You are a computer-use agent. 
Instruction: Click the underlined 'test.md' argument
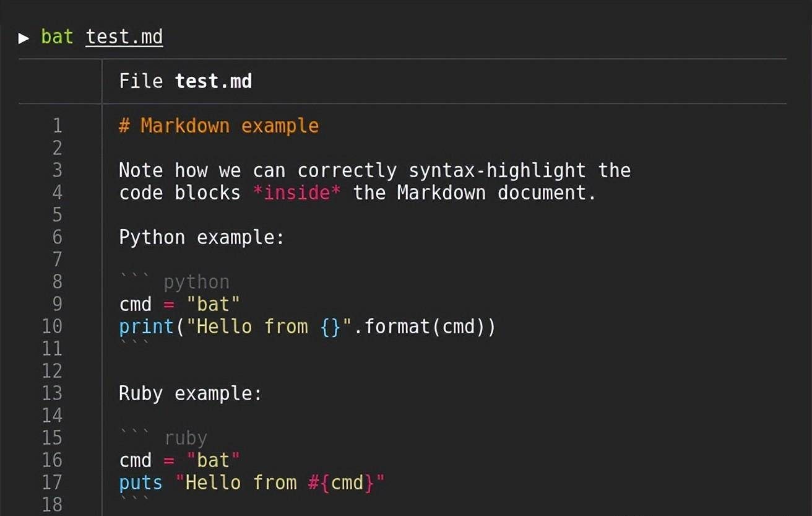pos(124,37)
